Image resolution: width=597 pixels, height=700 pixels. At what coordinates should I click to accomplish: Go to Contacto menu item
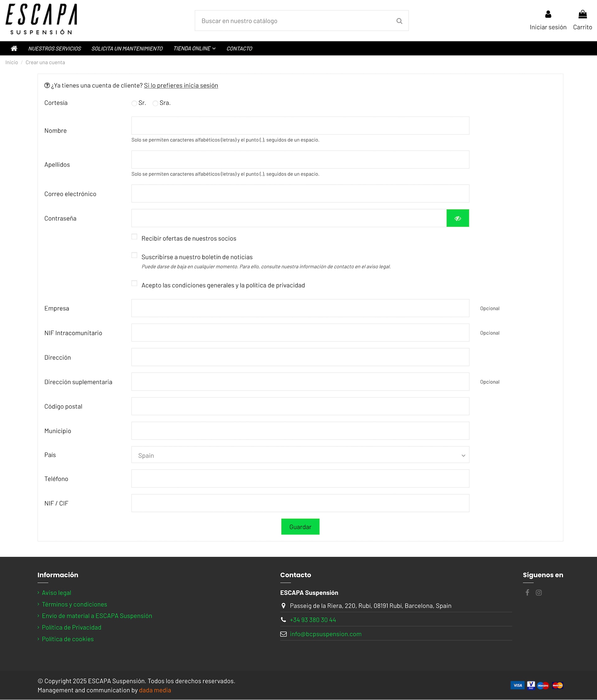(x=239, y=48)
